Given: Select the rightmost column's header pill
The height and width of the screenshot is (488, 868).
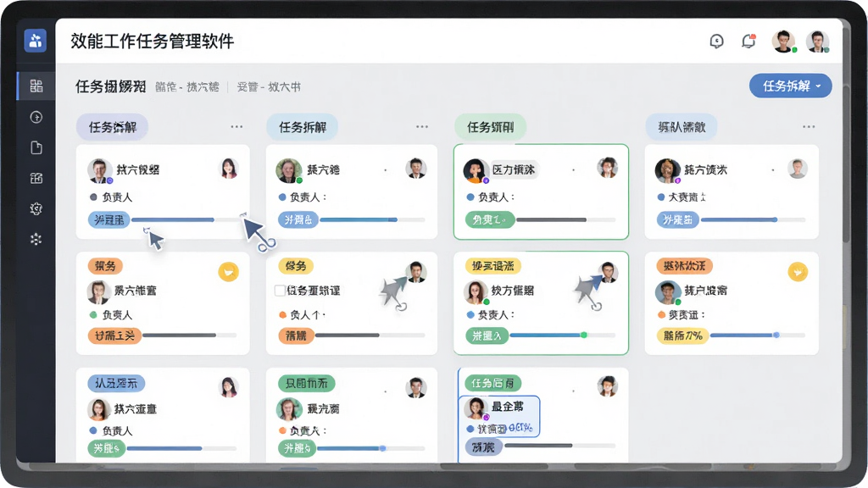Looking at the screenshot, I should tap(682, 127).
